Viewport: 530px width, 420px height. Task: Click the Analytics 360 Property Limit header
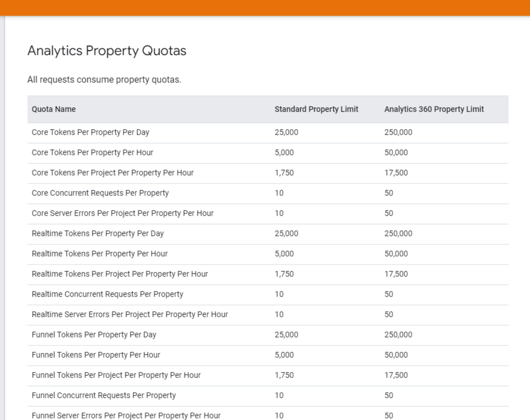[x=434, y=109]
